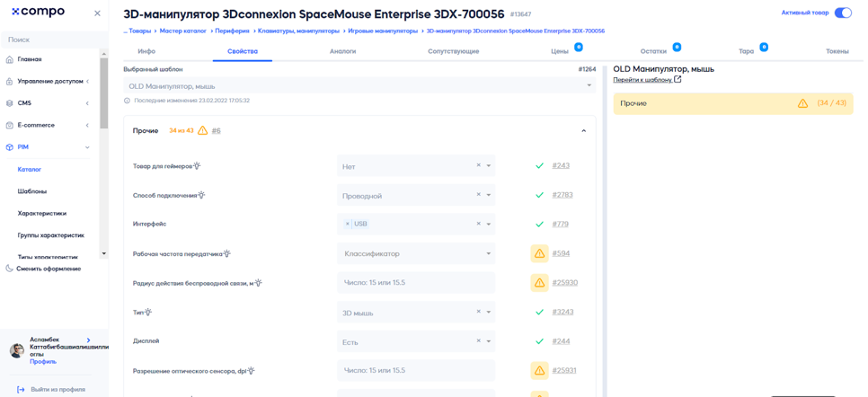868x397 pixels.
Task: Expand the CMS menu chevron
Action: 87,103
